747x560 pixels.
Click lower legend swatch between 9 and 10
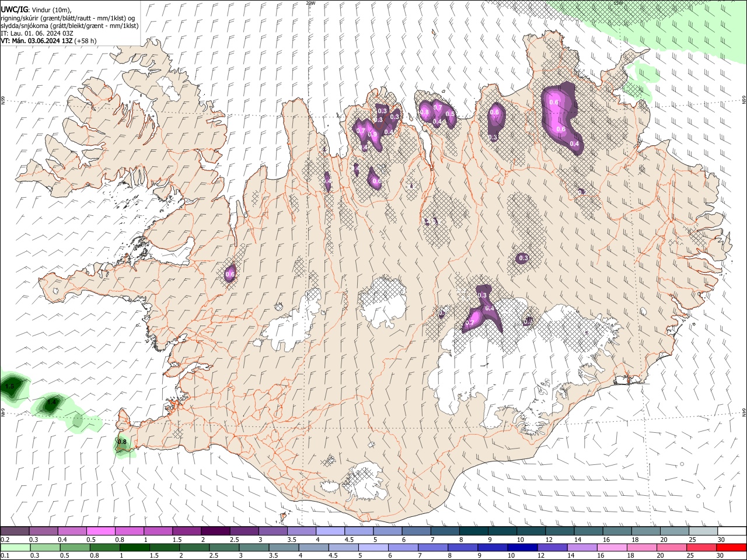tap(493, 547)
